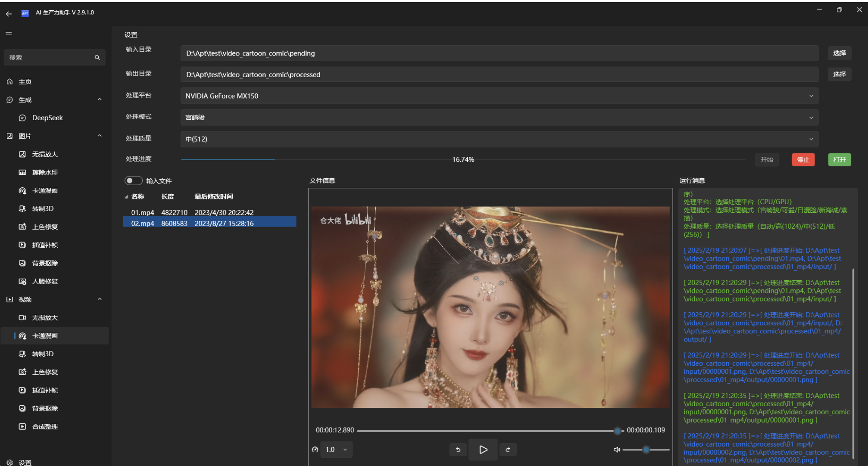Click the video playback seek slider

[490, 430]
